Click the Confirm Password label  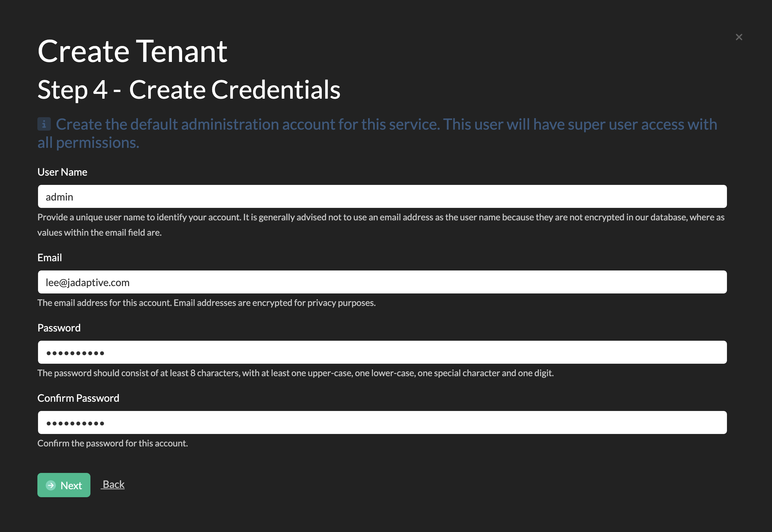coord(78,398)
